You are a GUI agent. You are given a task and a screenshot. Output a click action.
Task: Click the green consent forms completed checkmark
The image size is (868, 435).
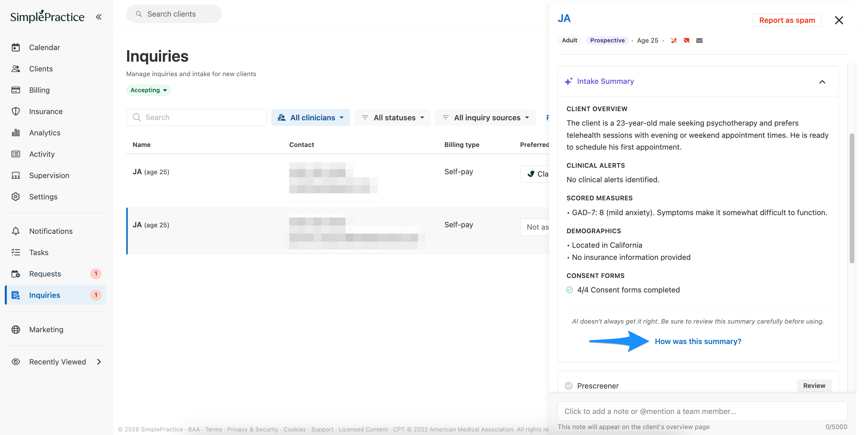[x=569, y=290]
